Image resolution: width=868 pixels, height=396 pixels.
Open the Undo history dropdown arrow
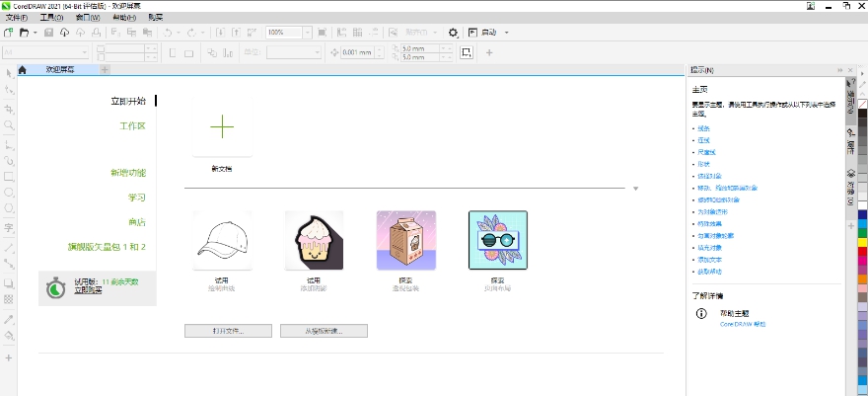point(179,33)
